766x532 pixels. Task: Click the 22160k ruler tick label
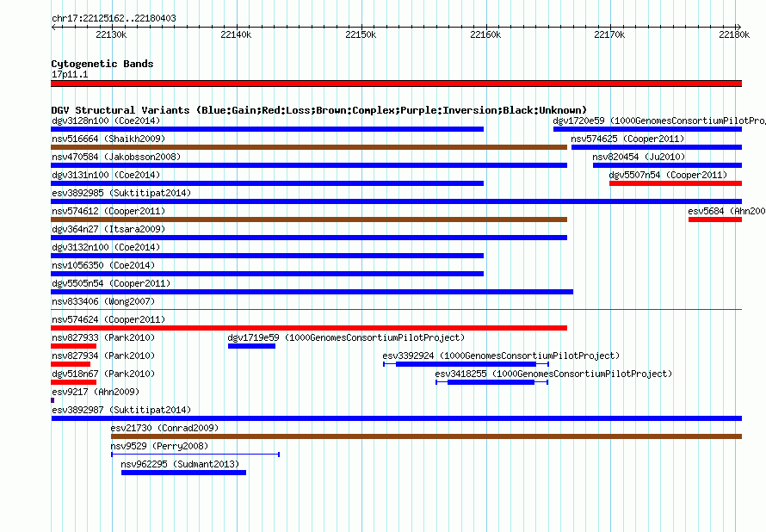485,34
